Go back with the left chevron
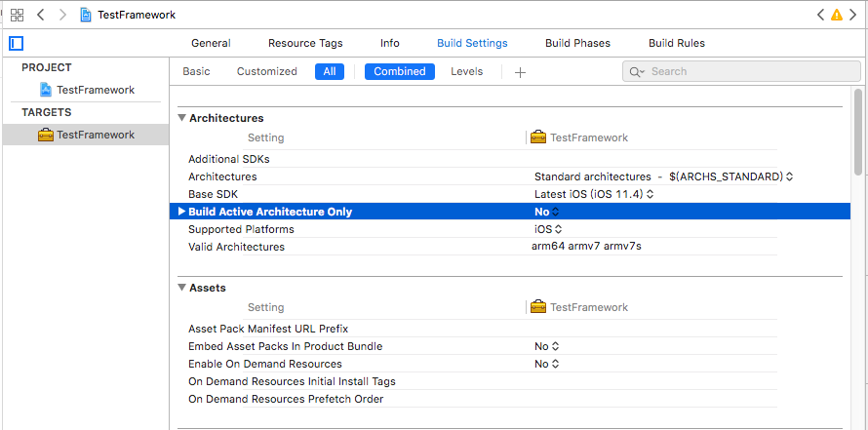 tap(41, 16)
